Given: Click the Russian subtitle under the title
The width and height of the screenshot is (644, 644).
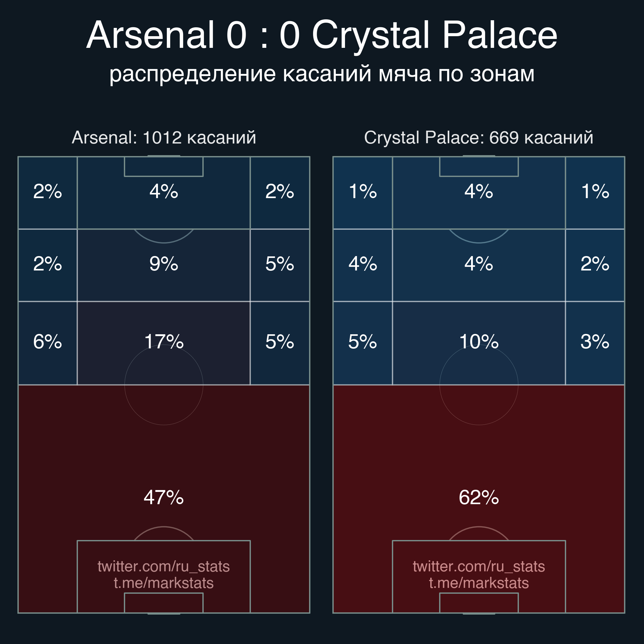Looking at the screenshot, I should point(322,74).
